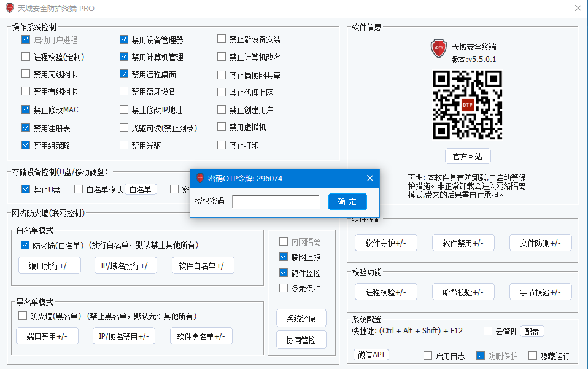Click the shield icon in OTP dialog title

(200, 178)
